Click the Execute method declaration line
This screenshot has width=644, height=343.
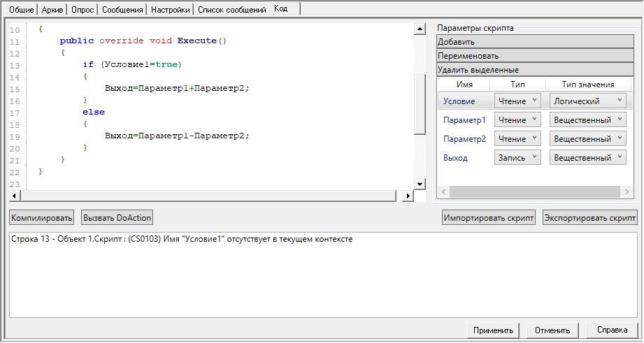tap(143, 41)
